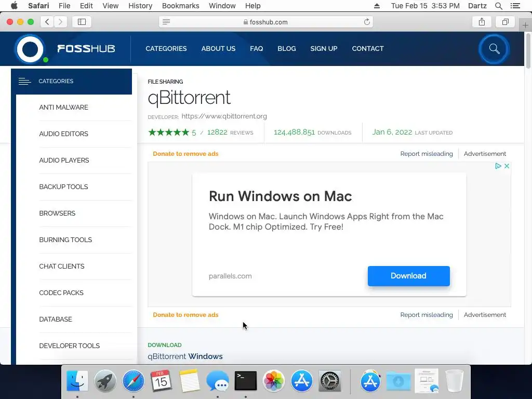Select ANTI MALWARE category
Image resolution: width=532 pixels, height=399 pixels.
tap(63, 107)
